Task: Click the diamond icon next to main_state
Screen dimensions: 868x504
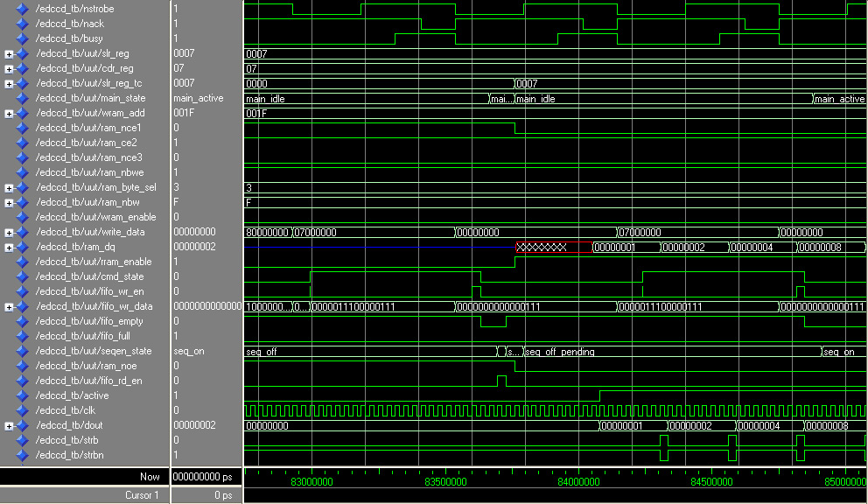Action: coord(22,98)
